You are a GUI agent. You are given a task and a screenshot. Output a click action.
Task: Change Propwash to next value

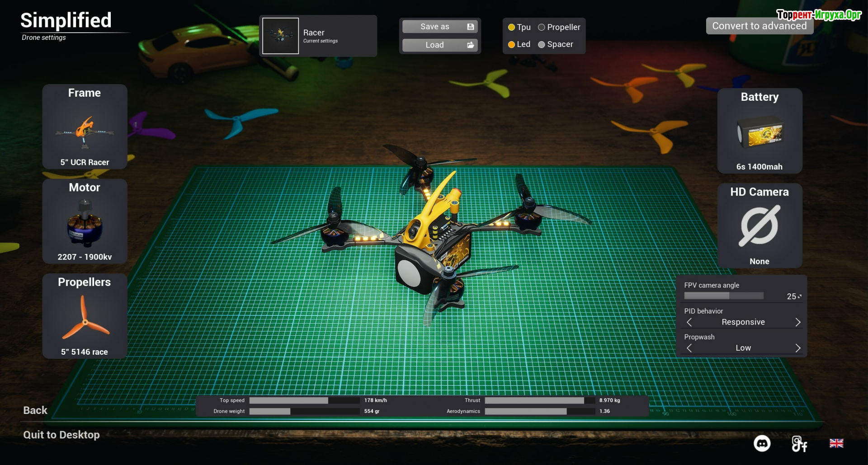coord(797,348)
